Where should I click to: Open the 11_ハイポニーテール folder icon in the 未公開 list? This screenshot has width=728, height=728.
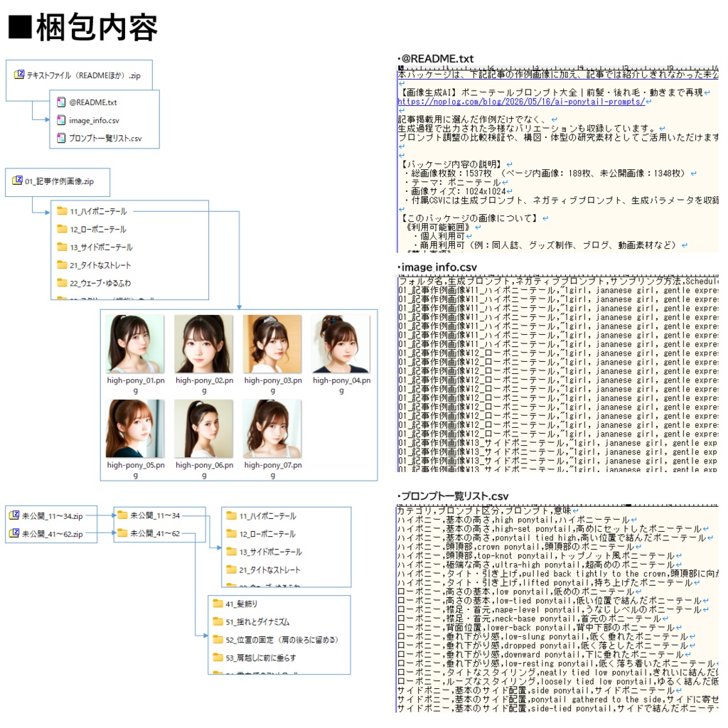coord(231,515)
